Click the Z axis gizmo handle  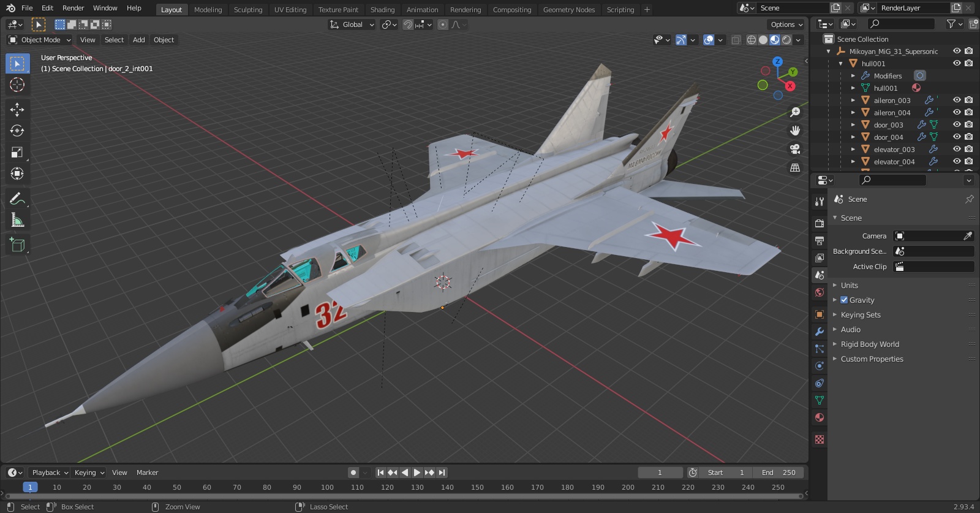pos(777,61)
